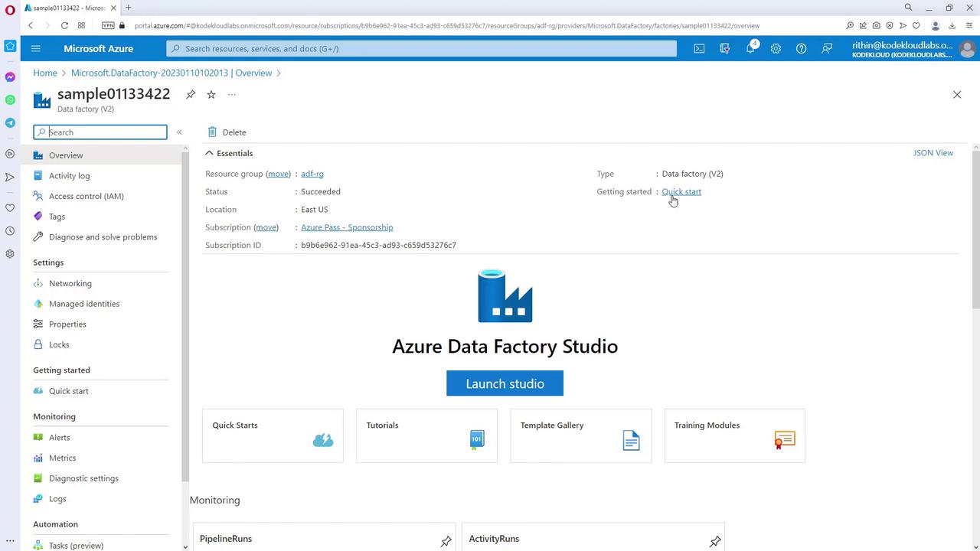Select Activity log in sidebar
The height and width of the screenshot is (551, 980).
tap(69, 175)
